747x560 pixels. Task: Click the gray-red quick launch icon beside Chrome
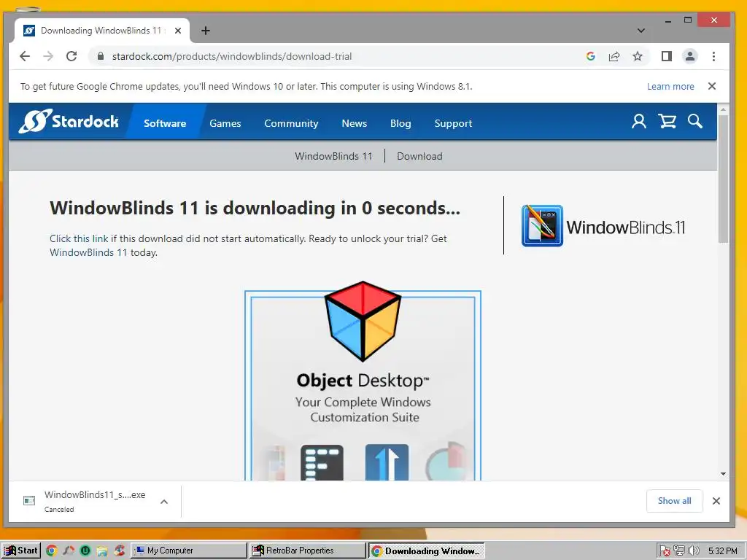click(68, 551)
